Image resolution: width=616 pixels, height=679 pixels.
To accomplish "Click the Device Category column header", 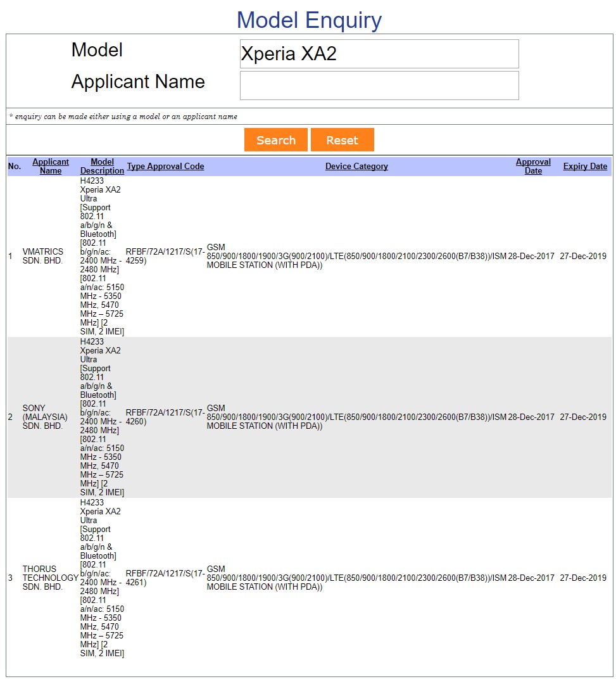I will pos(356,166).
